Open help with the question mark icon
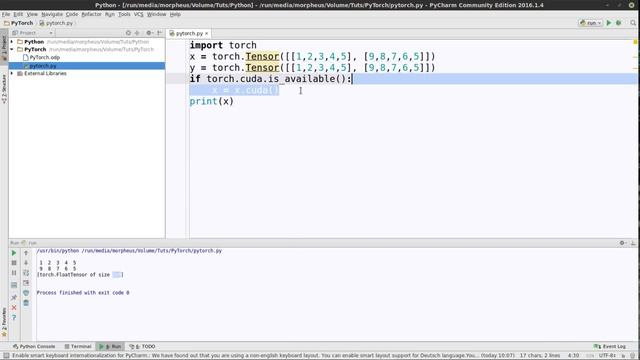This screenshot has width=640, height=360. (14, 317)
